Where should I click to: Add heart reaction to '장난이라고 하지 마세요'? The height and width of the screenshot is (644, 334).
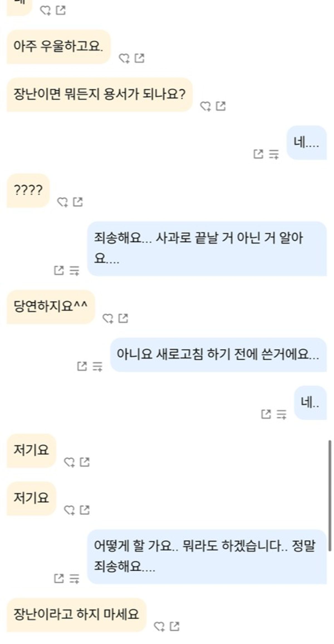click(159, 627)
